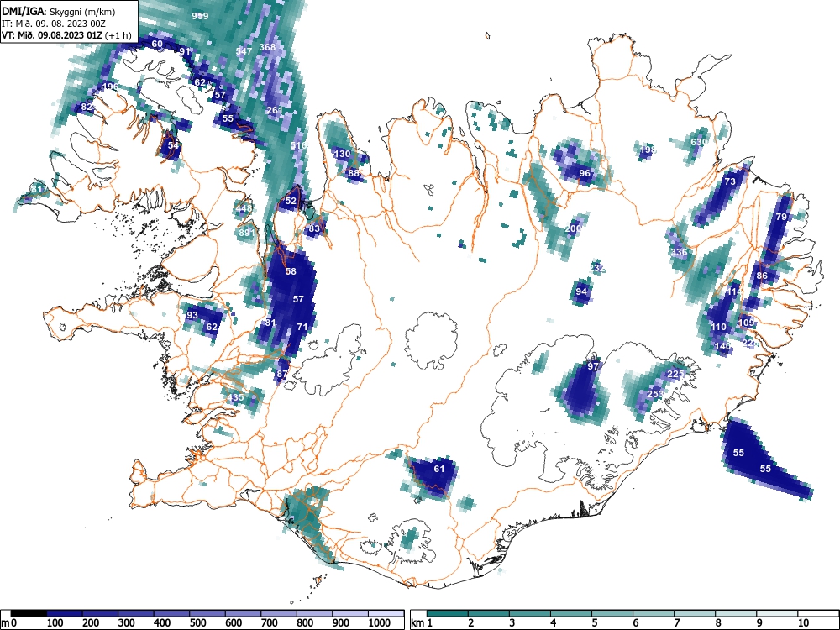
Task: Select the visibility value '130'
Action: pos(342,154)
